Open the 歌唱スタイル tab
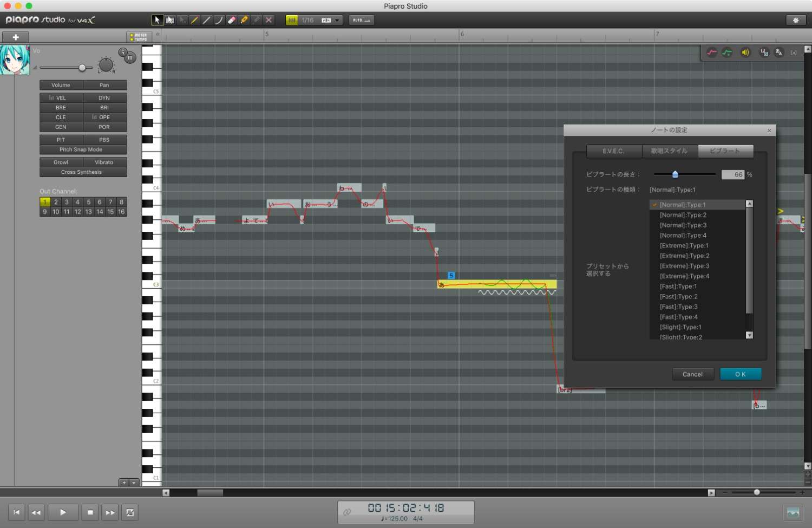The width and height of the screenshot is (812, 528). 669,151
